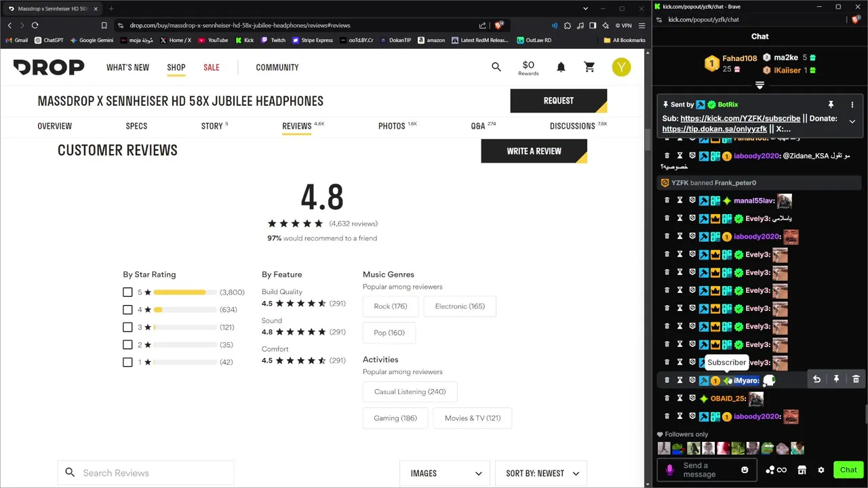Filter reviews by 2 star checkbox
Image resolution: width=868 pixels, height=488 pixels.
click(x=127, y=345)
